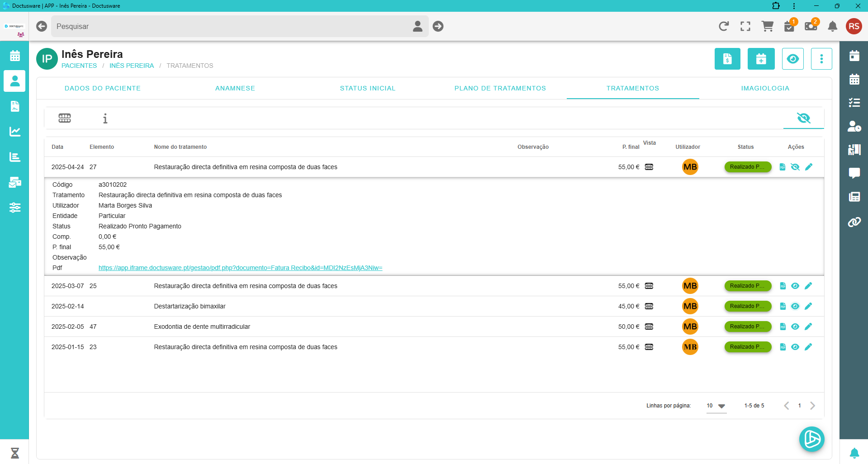This screenshot has width=868, height=464.
Task: Edit the Exodontia treatment with pencil icon
Action: (808, 327)
